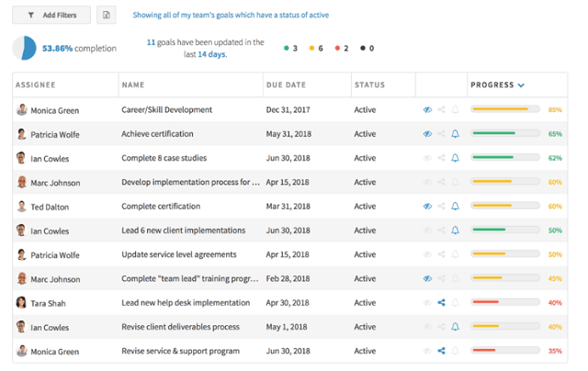Filter by the red status dot

pyautogui.click(x=337, y=48)
